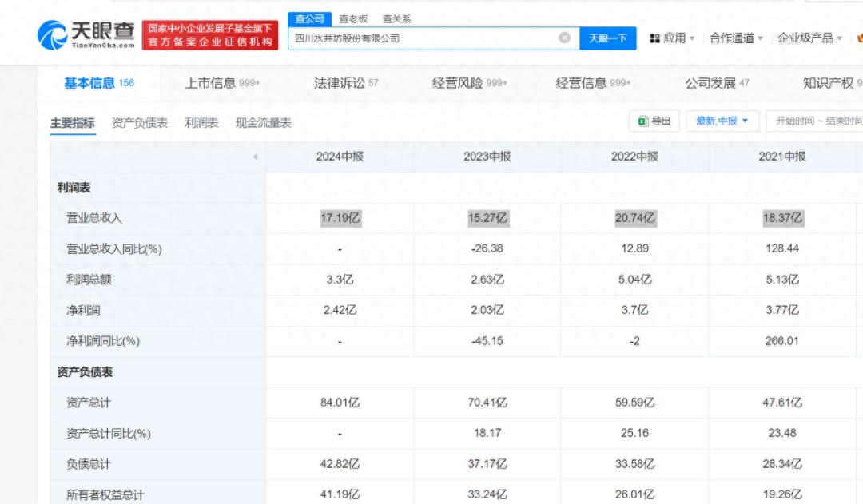Select the 利润总额 row label
This screenshot has width=863, height=504.
point(89,280)
